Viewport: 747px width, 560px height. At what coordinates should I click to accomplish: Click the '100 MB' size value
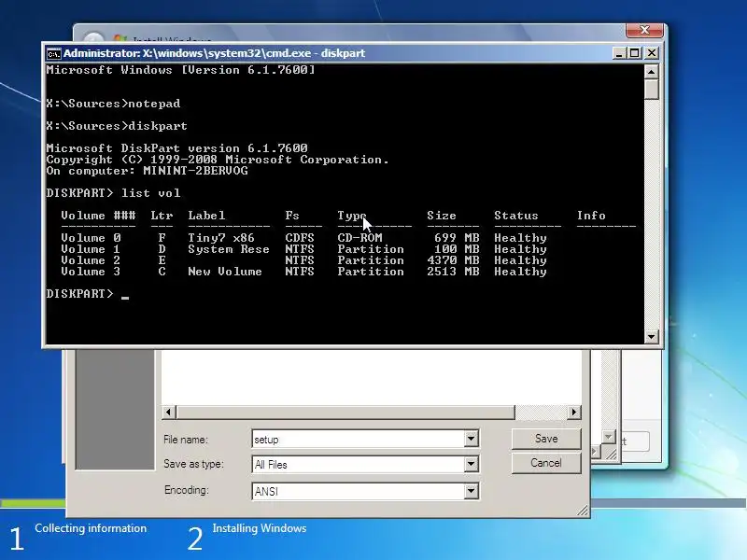coord(457,249)
